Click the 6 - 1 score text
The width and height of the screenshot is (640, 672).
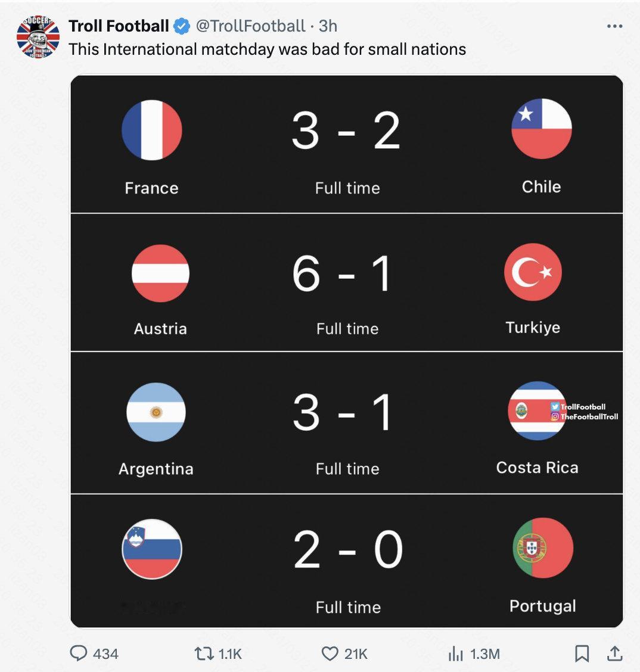pyautogui.click(x=343, y=274)
